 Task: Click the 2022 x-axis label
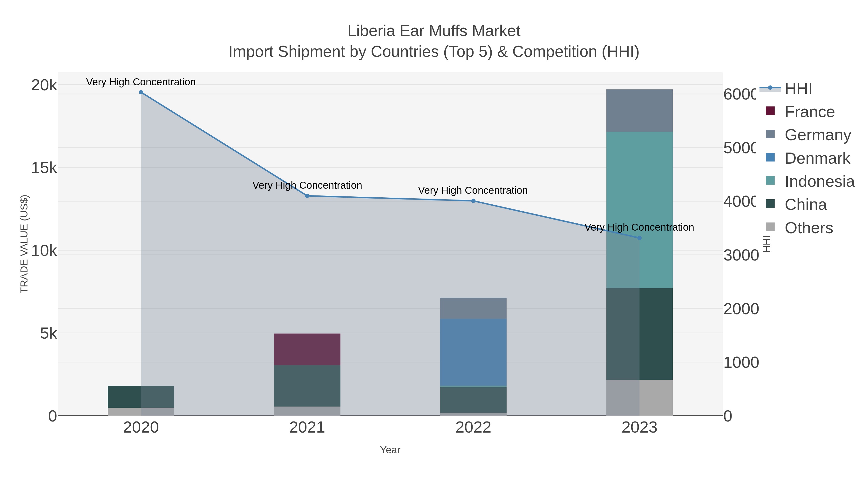[x=473, y=428]
